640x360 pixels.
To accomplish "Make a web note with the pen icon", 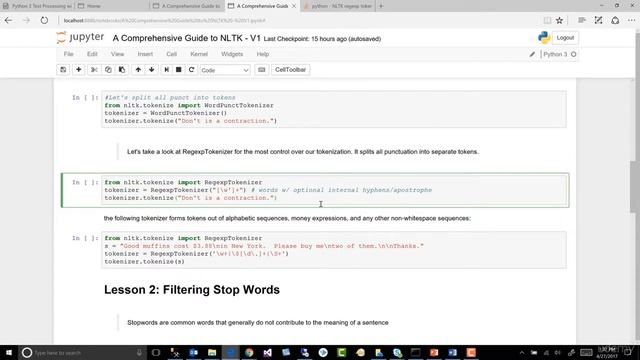I will coord(598,20).
